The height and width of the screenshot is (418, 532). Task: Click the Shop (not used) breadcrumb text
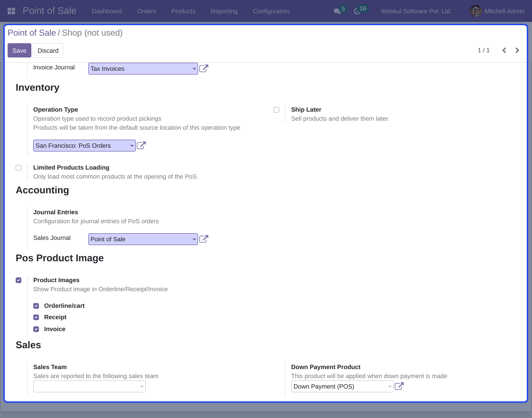[x=92, y=33]
